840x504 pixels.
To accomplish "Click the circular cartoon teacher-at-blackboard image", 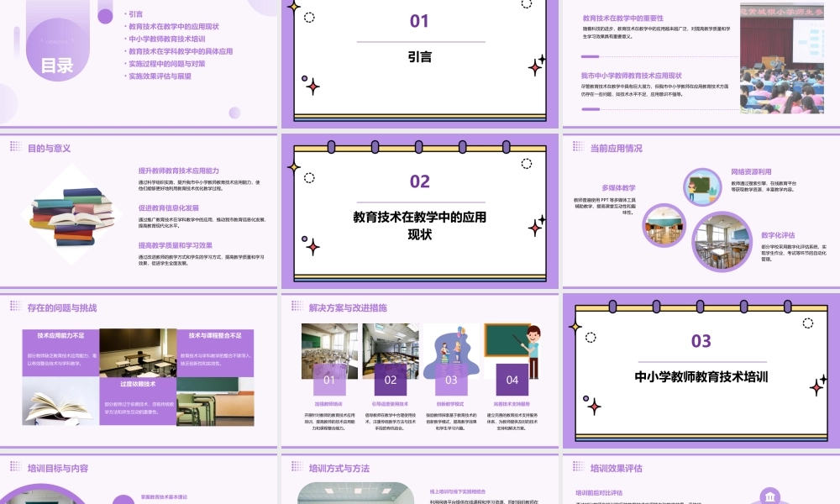I will 702,187.
